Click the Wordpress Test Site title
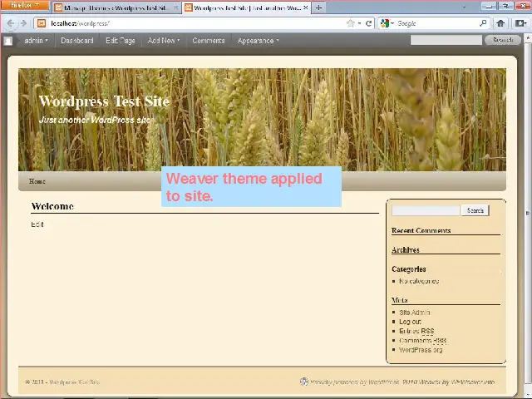Screen dimensions: 532x399 [104, 101]
